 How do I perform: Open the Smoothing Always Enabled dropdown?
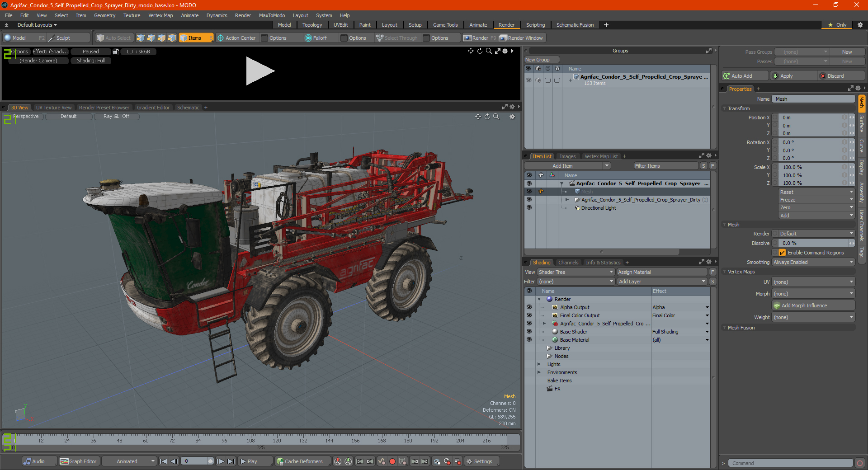tap(813, 262)
